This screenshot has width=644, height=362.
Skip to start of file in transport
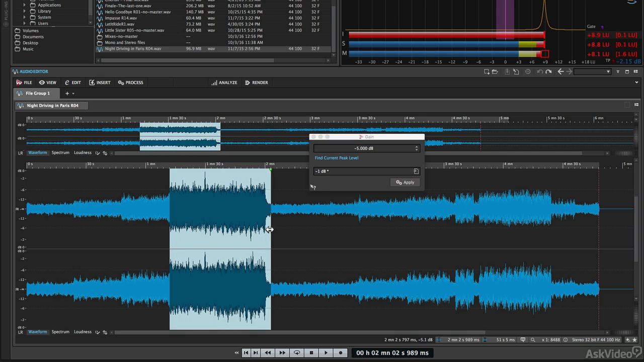tap(246, 353)
